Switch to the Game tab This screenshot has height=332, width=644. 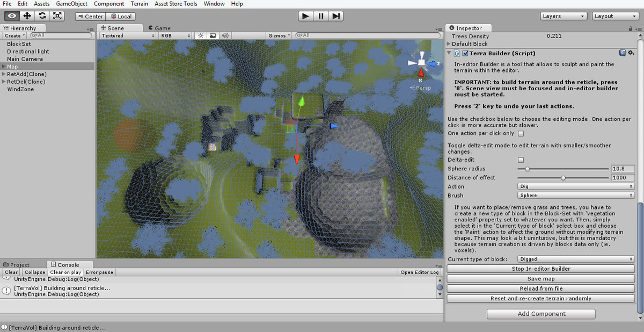[159, 28]
